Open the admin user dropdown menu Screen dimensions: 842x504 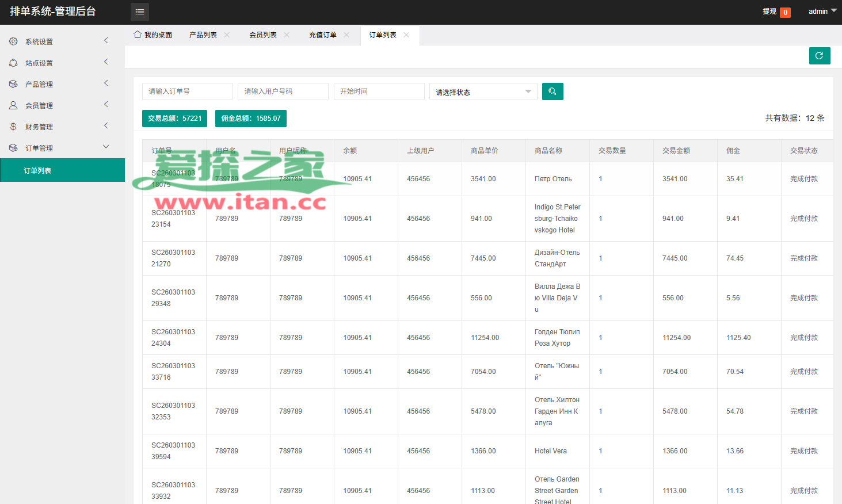822,12
